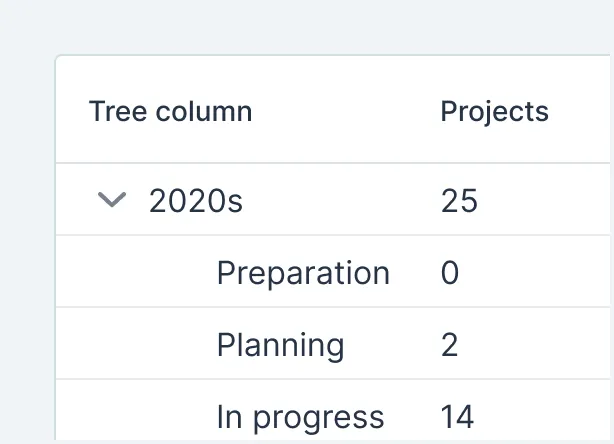Collapse the 2020s tree row chevron
This screenshot has width=614, height=444.
point(113,200)
